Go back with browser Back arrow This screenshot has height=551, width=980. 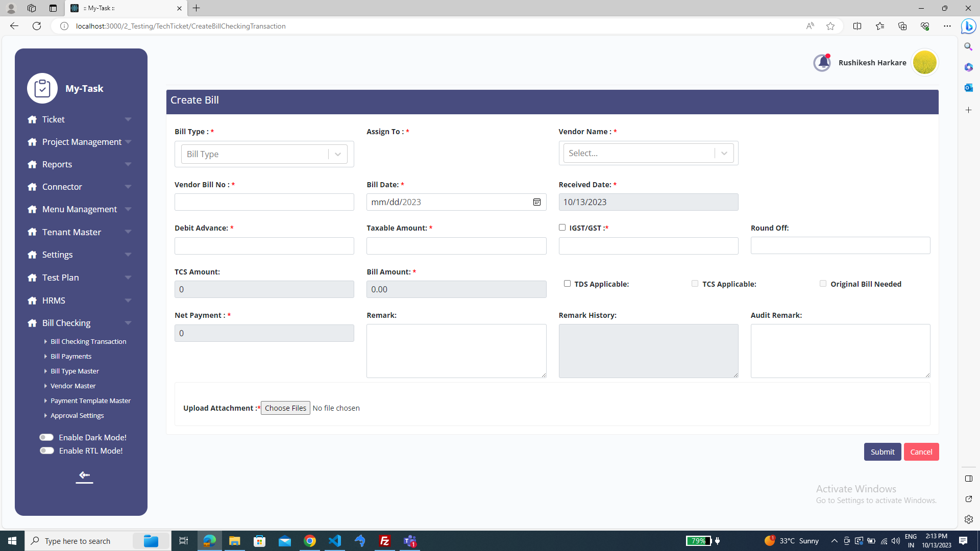[x=14, y=26]
